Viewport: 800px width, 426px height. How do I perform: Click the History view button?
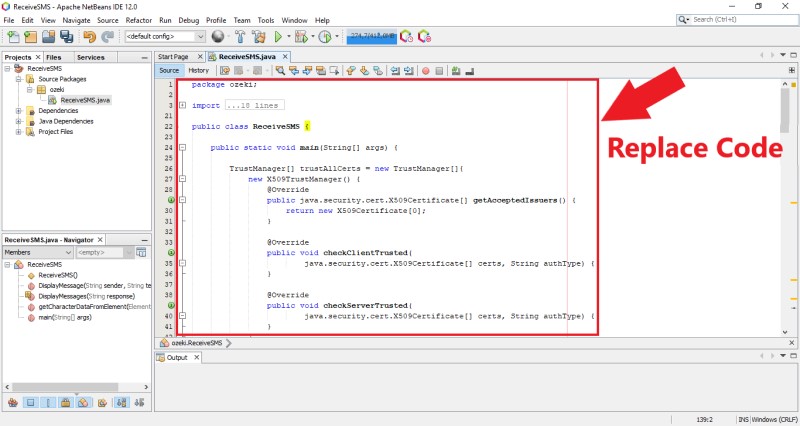coord(198,71)
